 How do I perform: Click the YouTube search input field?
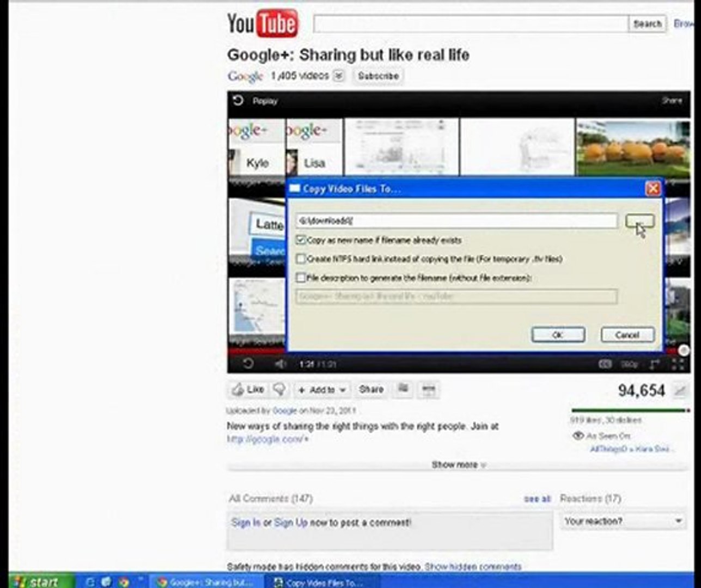(x=471, y=24)
